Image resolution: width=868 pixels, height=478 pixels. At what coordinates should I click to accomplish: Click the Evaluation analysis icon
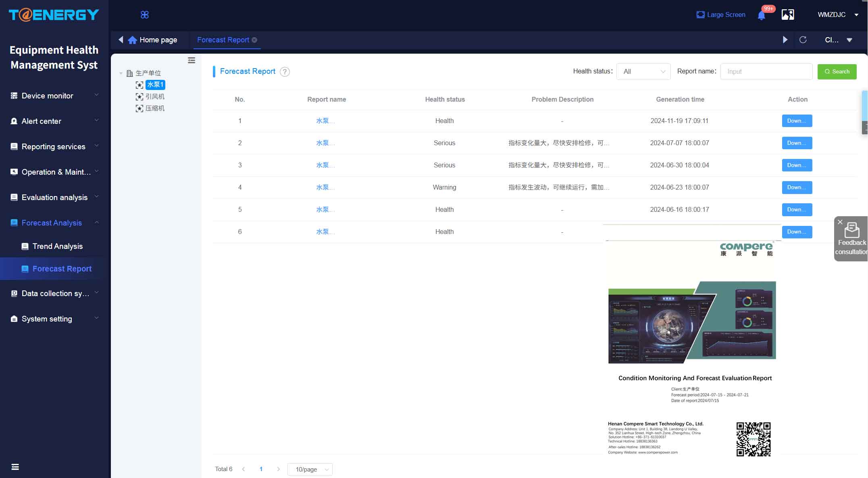coord(14,197)
